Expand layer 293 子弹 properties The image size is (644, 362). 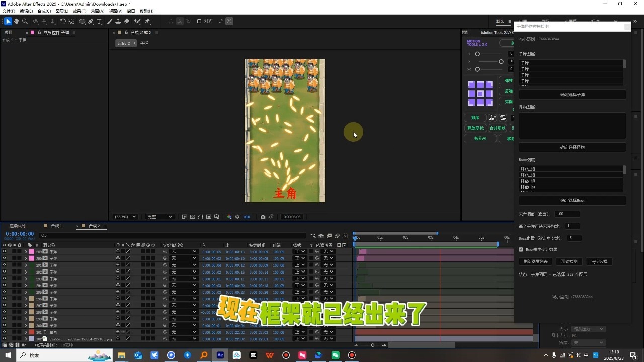tap(26, 279)
